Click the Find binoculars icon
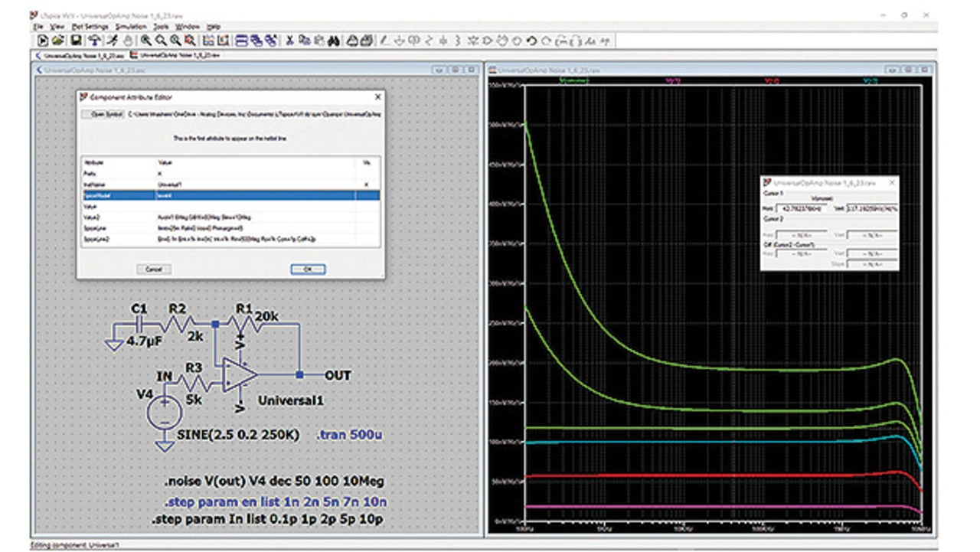Screen dimensions: 980x552 (x=333, y=41)
